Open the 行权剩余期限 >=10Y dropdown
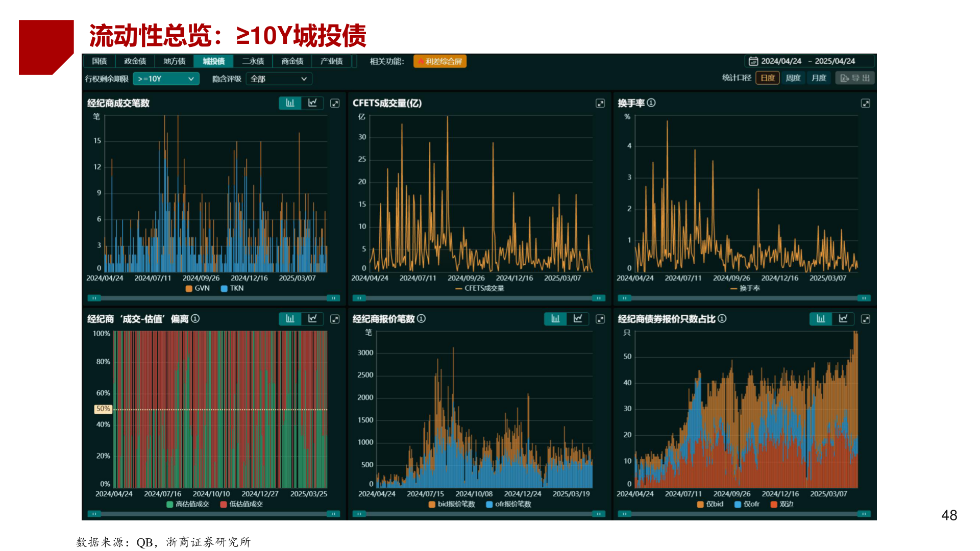The image size is (980, 551). (x=166, y=79)
